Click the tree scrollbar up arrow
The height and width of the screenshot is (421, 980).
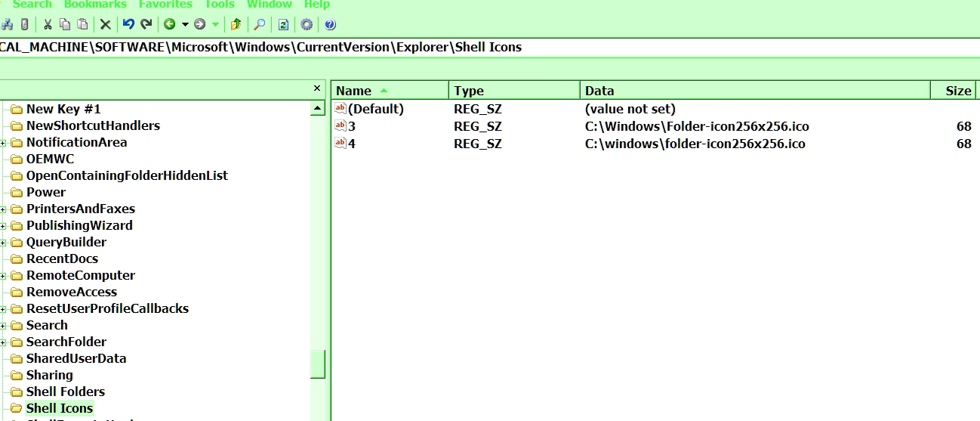(x=318, y=109)
